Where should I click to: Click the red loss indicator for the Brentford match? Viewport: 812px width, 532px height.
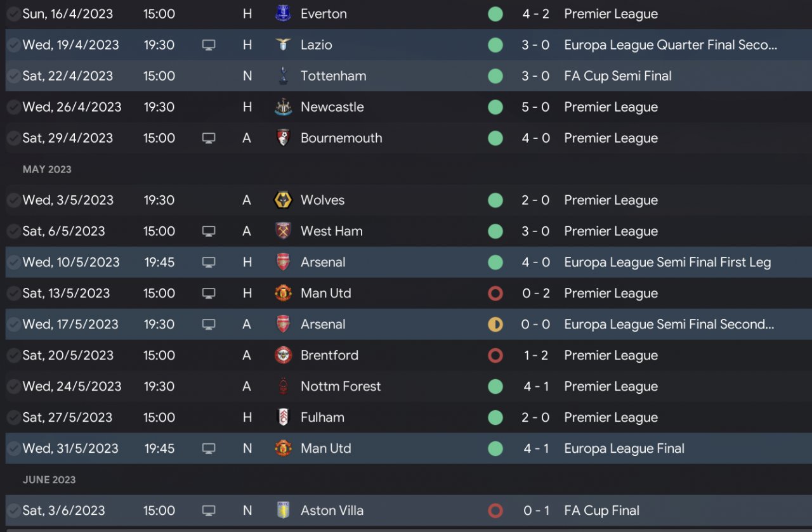[495, 355]
